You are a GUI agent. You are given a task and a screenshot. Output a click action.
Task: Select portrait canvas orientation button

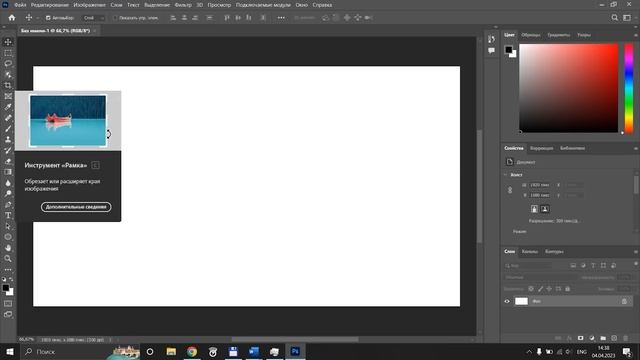534,209
